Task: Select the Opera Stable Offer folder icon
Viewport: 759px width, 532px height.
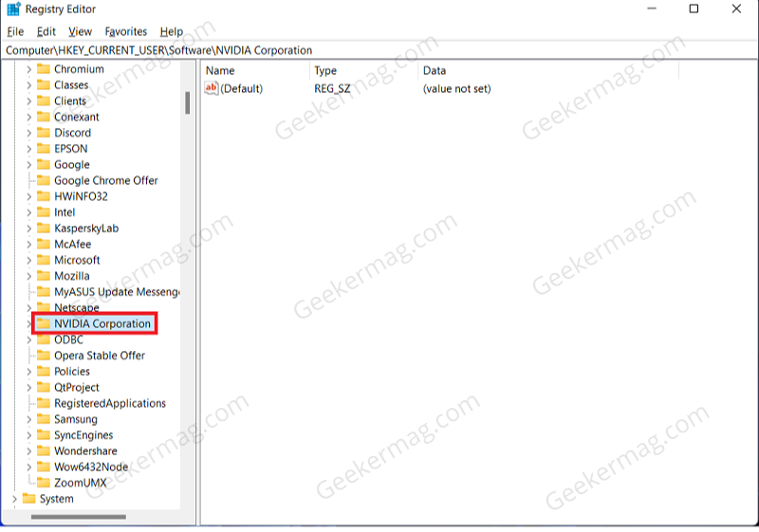Action: click(44, 356)
